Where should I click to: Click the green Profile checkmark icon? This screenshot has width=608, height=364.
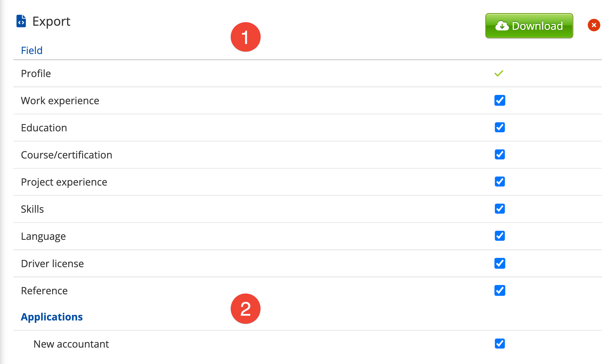click(498, 73)
